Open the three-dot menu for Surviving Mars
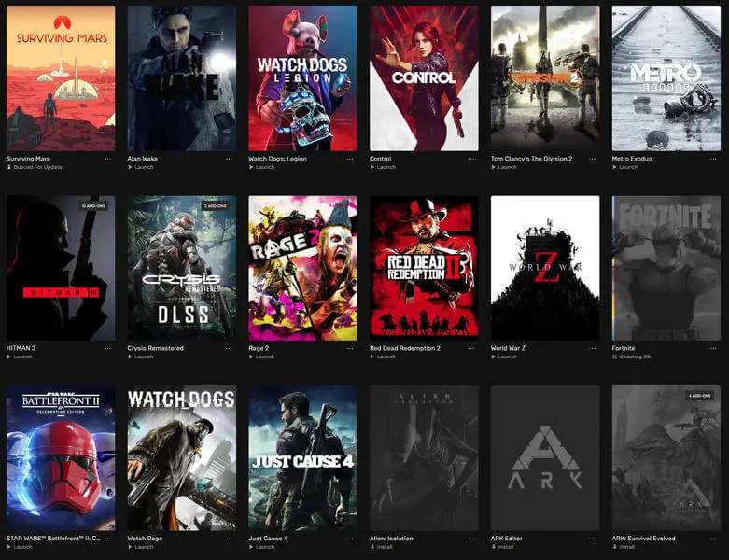 pyautogui.click(x=108, y=159)
